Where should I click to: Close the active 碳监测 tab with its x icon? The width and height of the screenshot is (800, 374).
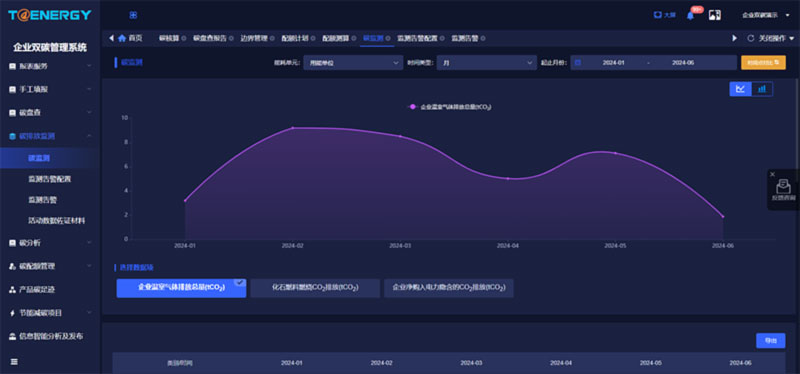388,38
